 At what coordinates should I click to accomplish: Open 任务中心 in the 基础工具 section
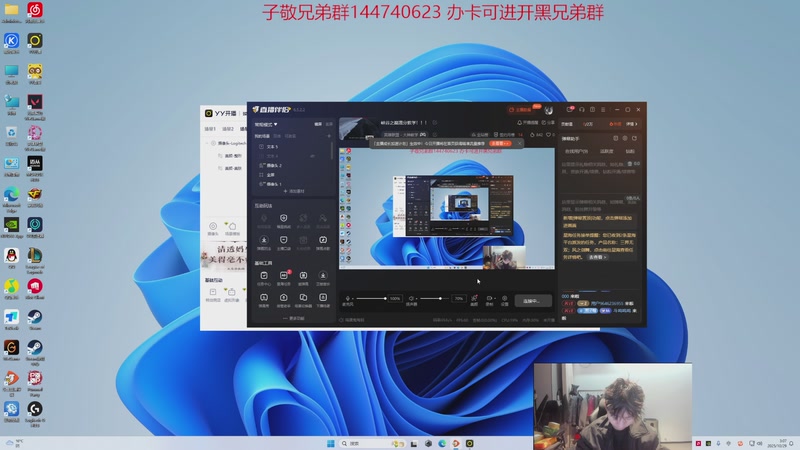pyautogui.click(x=264, y=276)
